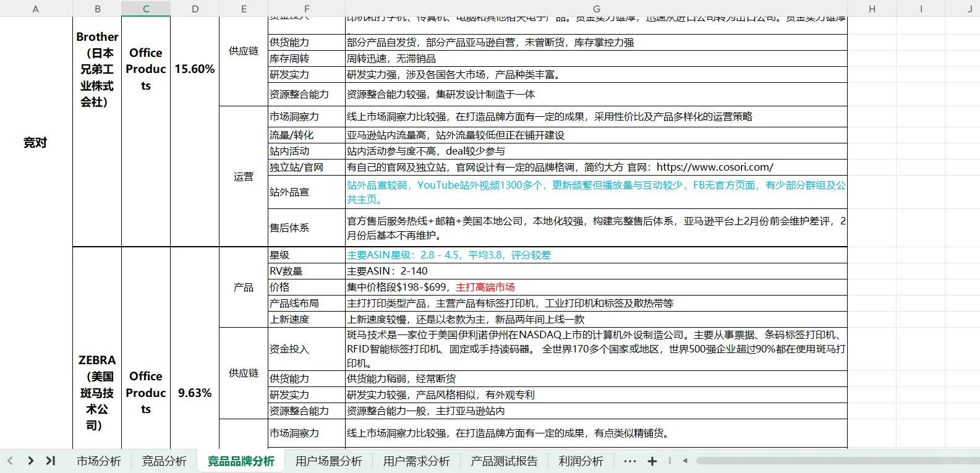Click the 售后体系 cell
Viewport: 980px width, 473px height.
tap(307, 228)
